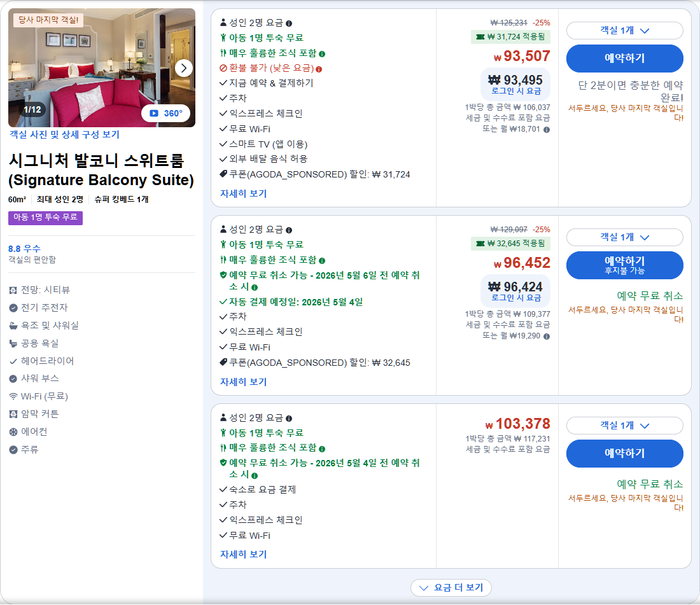Click 숙소로 요금 결제 text
Screen dimensions: 700x605
(x=262, y=489)
